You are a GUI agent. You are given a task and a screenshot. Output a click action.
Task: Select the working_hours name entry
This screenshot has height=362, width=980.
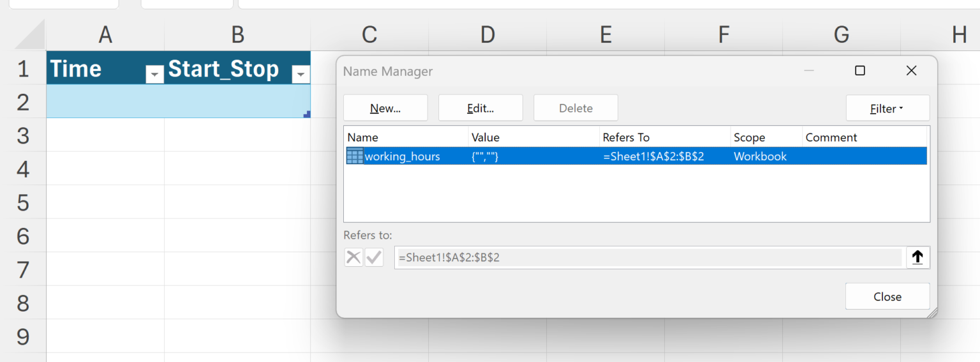click(x=635, y=156)
